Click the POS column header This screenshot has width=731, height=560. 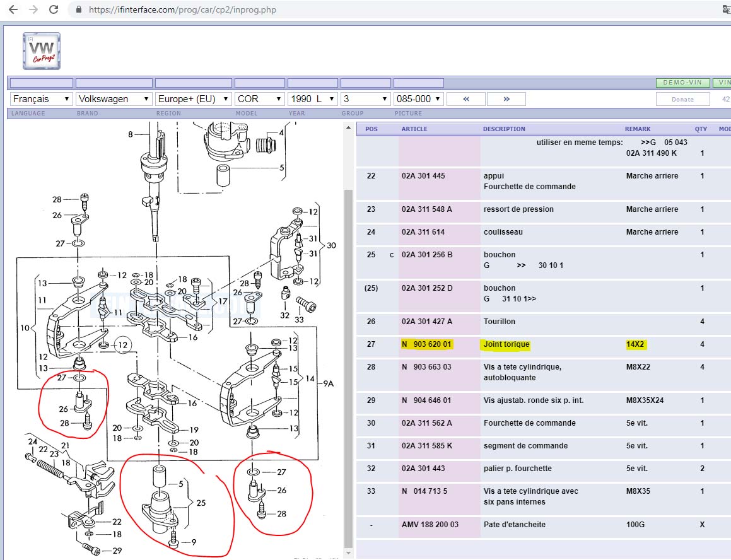click(x=371, y=129)
